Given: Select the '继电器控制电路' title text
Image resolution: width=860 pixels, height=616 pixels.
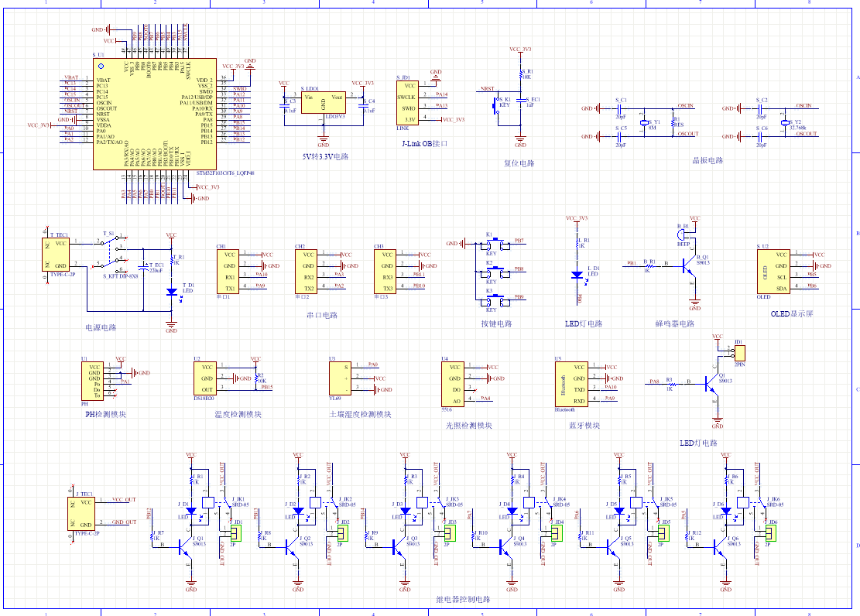Looking at the screenshot, I should pos(463,599).
